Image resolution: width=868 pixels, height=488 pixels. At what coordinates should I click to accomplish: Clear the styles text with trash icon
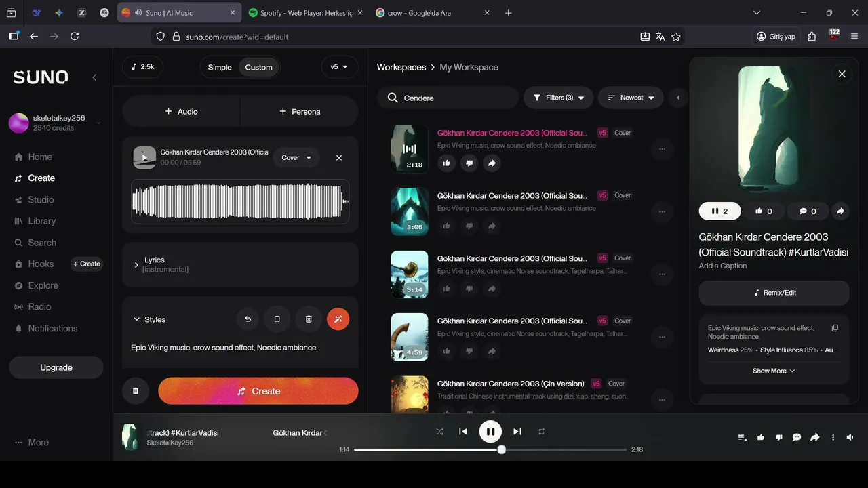[x=309, y=319]
